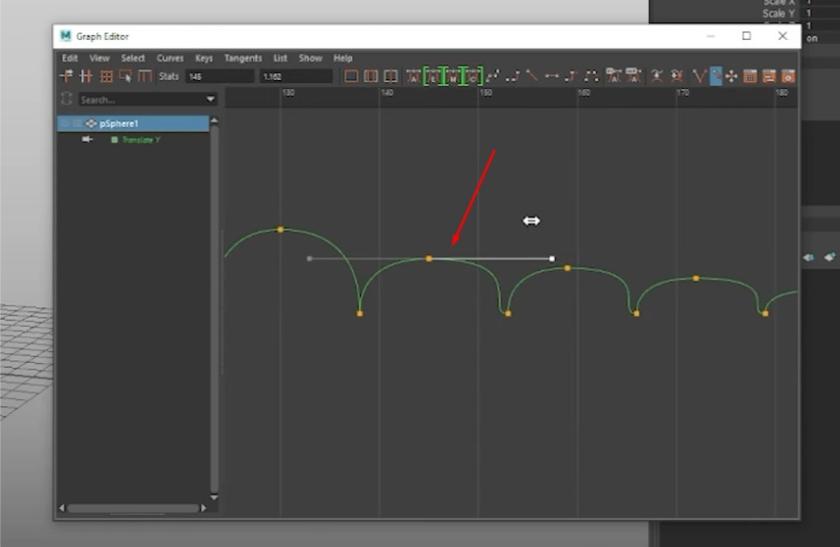Click the four-arrow icon in the toolbar
The image size is (840, 547).
pyautogui.click(x=731, y=76)
